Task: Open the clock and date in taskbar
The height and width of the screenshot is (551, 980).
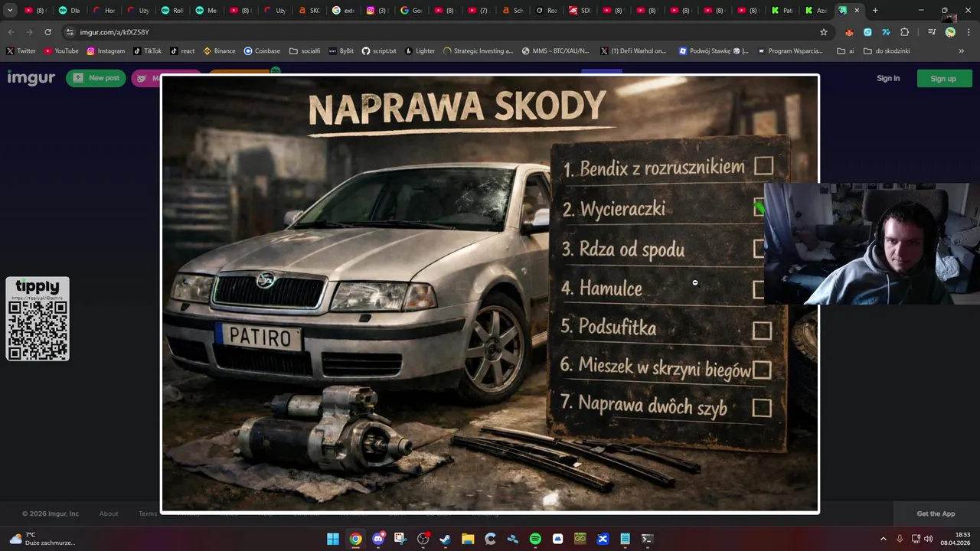Action: 955,539
